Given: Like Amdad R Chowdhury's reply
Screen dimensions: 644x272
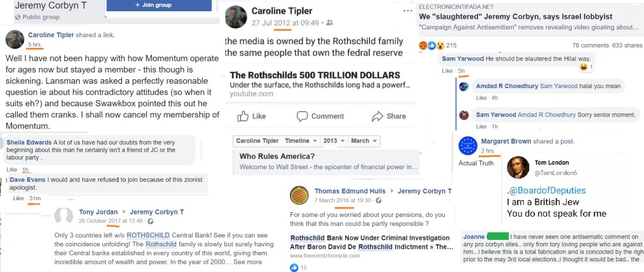Looking at the screenshot, I should [481, 98].
